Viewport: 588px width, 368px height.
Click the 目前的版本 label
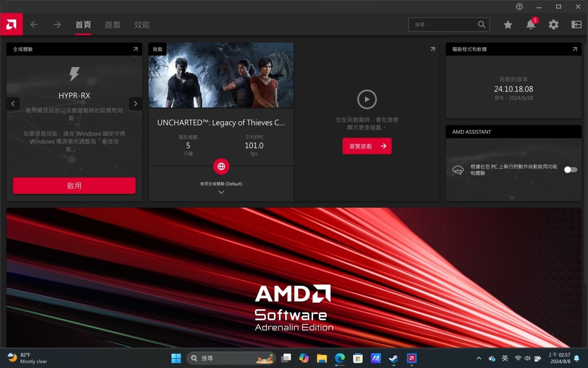click(514, 79)
